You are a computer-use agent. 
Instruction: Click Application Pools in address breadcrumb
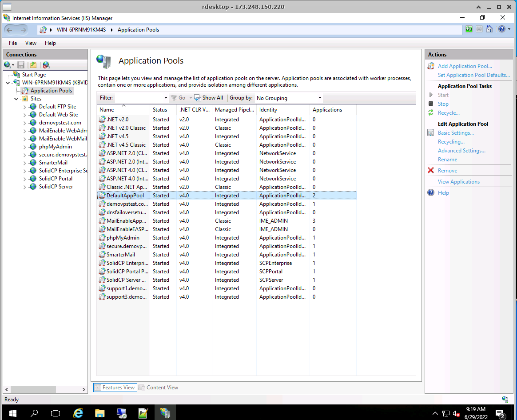coord(138,30)
